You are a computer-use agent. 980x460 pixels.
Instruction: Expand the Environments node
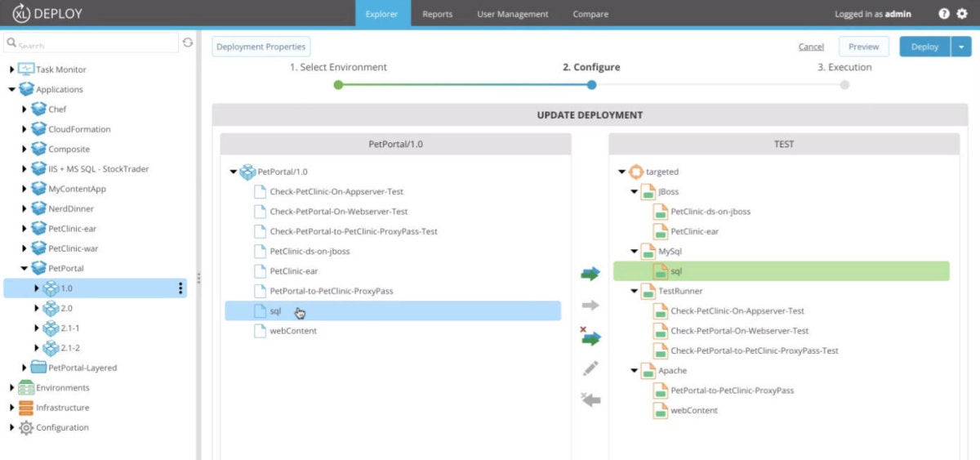coord(11,387)
